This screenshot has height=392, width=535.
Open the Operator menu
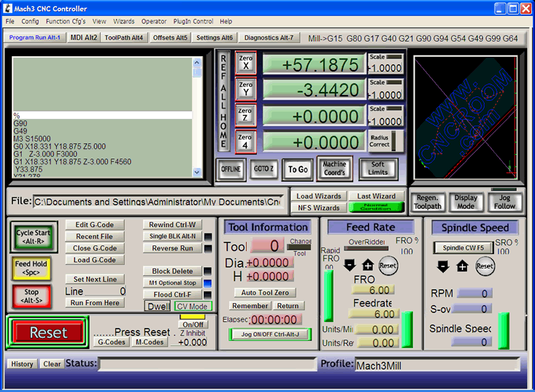(154, 21)
